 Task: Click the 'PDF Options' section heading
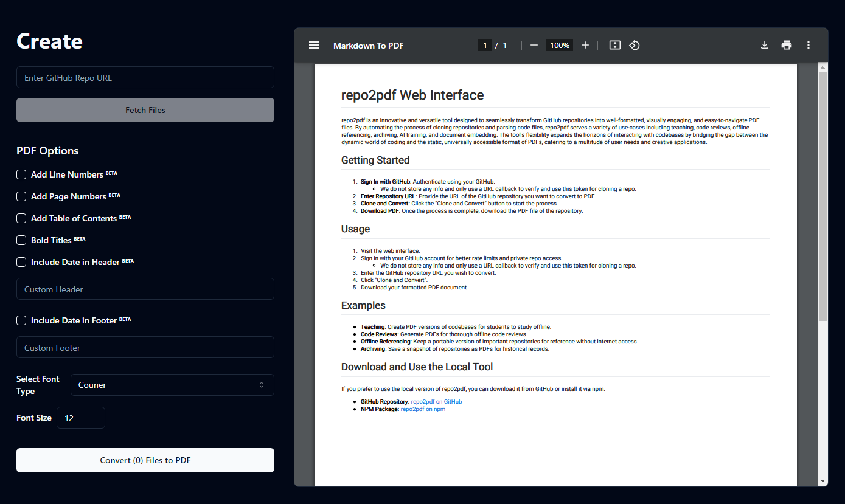[x=47, y=151]
